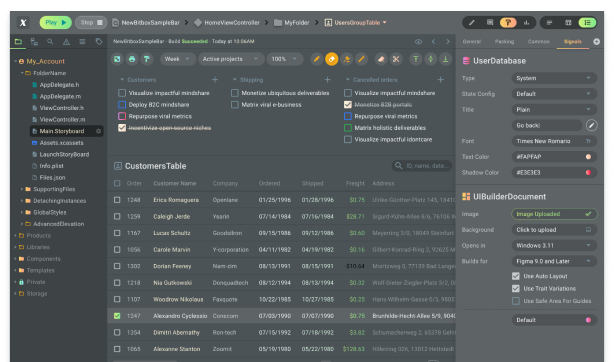This screenshot has width=614, height=362.
Task: Click the expand view icon beside print
Action: (x=117, y=59)
